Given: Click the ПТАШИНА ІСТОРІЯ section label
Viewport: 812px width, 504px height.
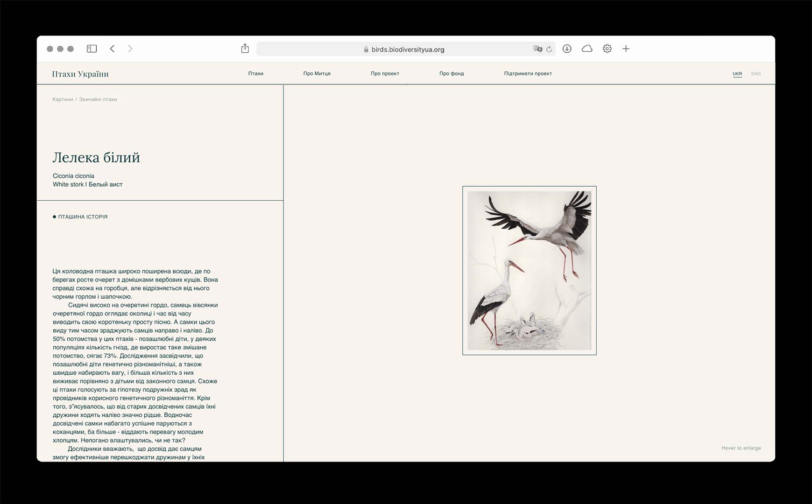Looking at the screenshot, I should (x=80, y=217).
